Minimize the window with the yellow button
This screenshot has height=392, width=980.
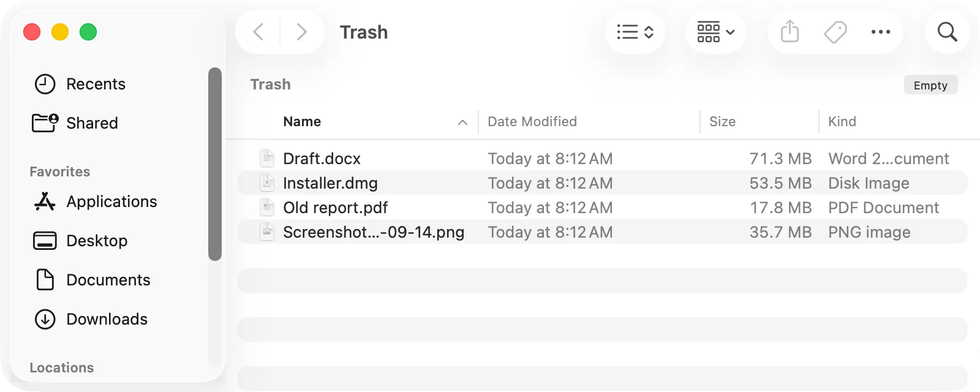tap(60, 32)
